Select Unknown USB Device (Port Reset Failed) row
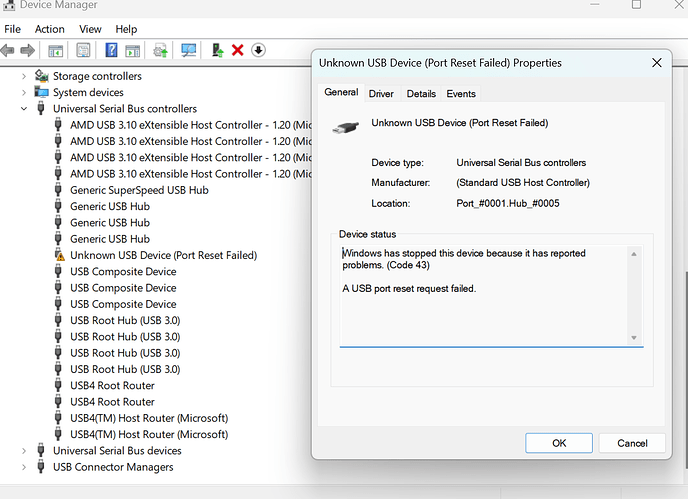This screenshot has width=688, height=499. click(163, 255)
